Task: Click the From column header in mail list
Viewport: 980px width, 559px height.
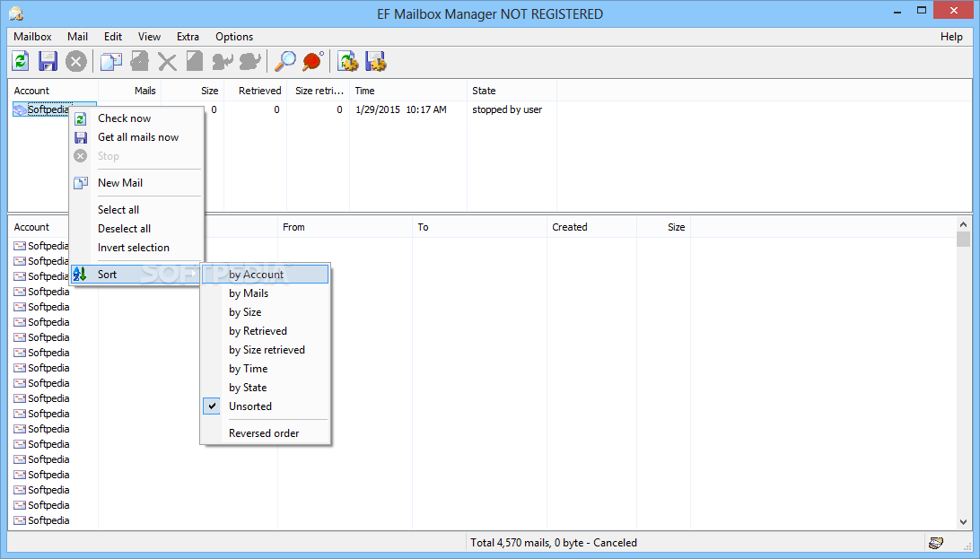Action: click(x=345, y=227)
